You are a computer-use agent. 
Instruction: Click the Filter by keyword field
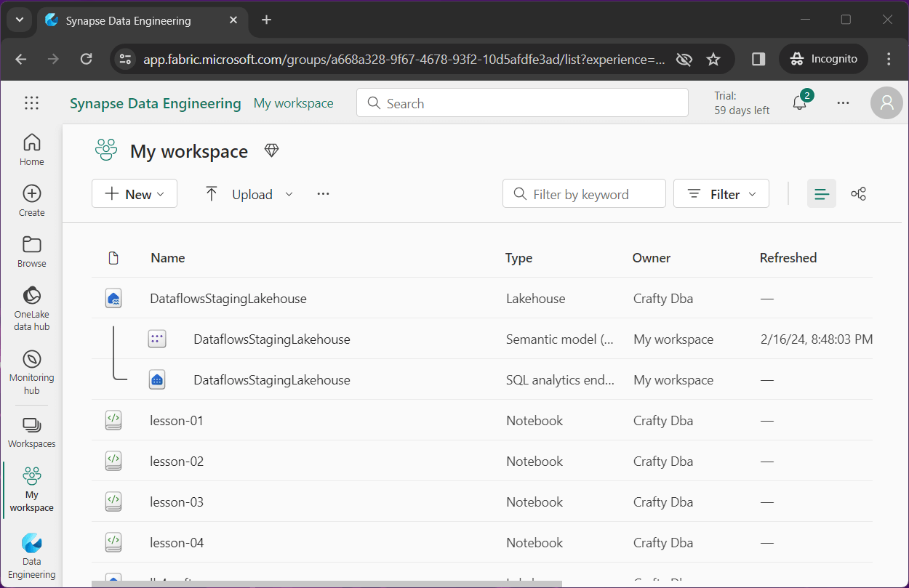pos(584,194)
